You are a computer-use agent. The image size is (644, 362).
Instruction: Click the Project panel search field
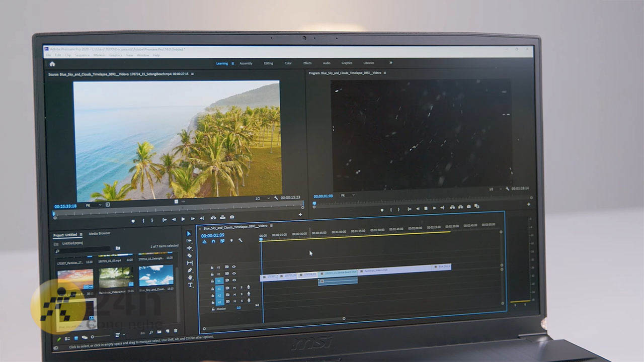[82, 250]
